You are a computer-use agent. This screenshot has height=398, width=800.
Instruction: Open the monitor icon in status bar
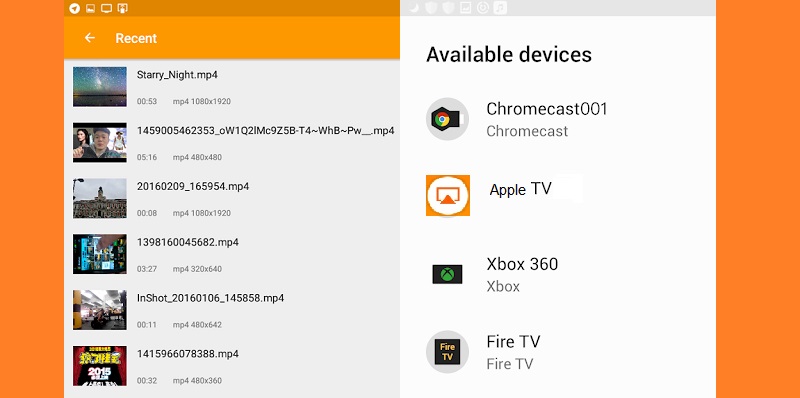[x=106, y=8]
